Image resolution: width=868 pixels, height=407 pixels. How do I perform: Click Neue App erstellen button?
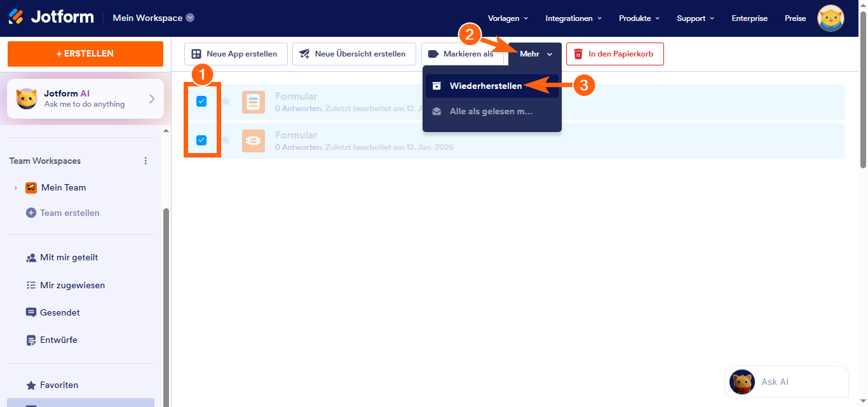(236, 54)
